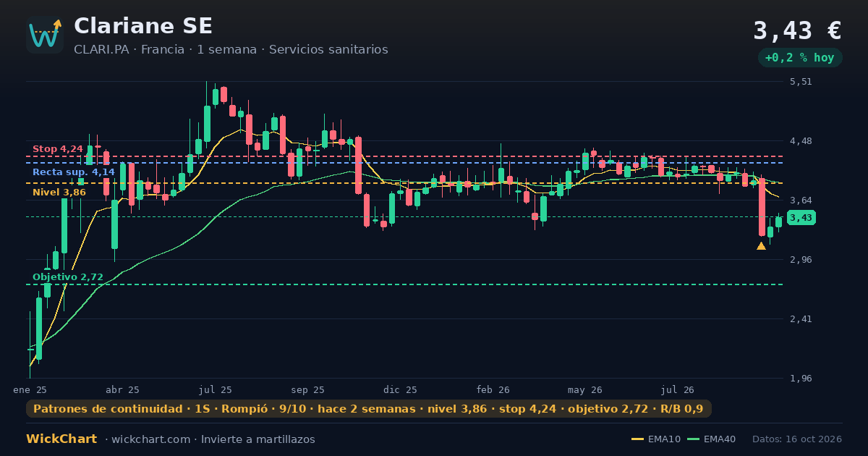The image size is (868, 456).
Task: Click the jul 25 date label
Action: 215,390
